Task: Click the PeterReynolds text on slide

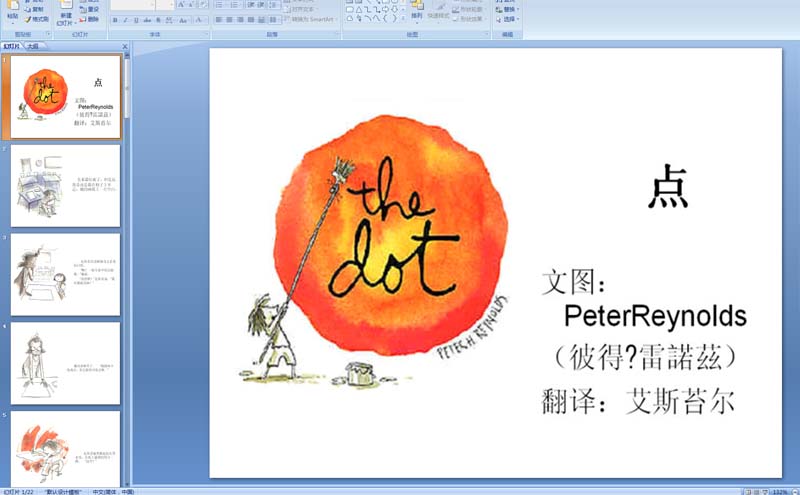Action: click(x=655, y=316)
